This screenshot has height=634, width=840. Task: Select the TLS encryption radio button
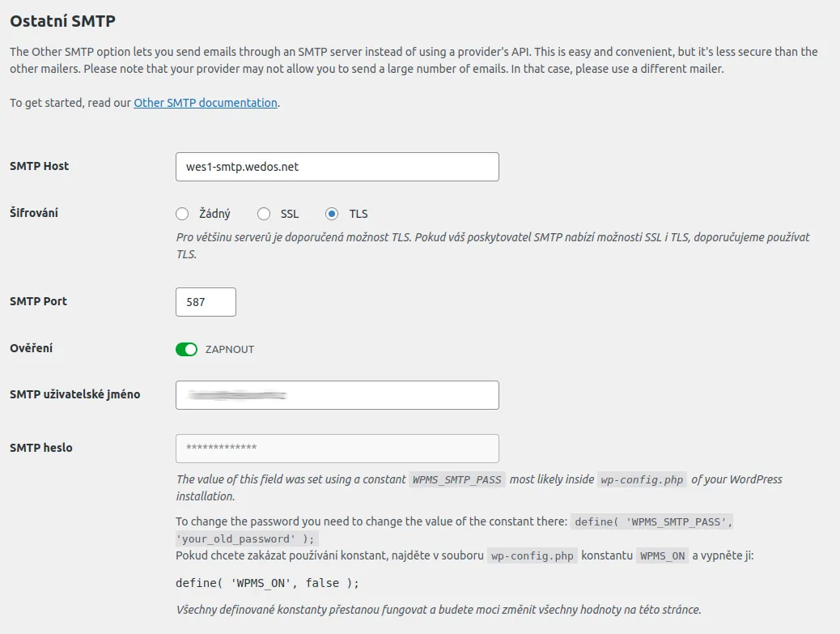tap(331, 213)
